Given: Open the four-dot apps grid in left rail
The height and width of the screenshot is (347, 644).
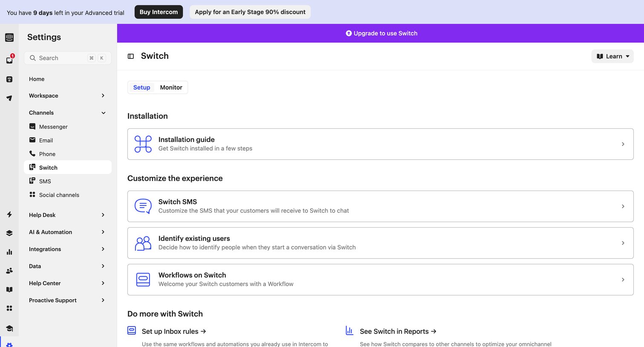Looking at the screenshot, I should (x=9, y=308).
